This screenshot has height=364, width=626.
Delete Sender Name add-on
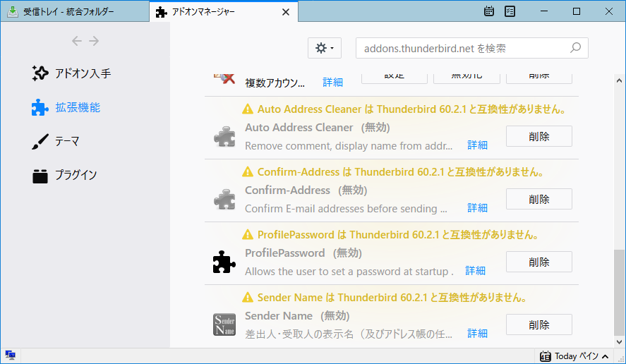pyautogui.click(x=539, y=324)
